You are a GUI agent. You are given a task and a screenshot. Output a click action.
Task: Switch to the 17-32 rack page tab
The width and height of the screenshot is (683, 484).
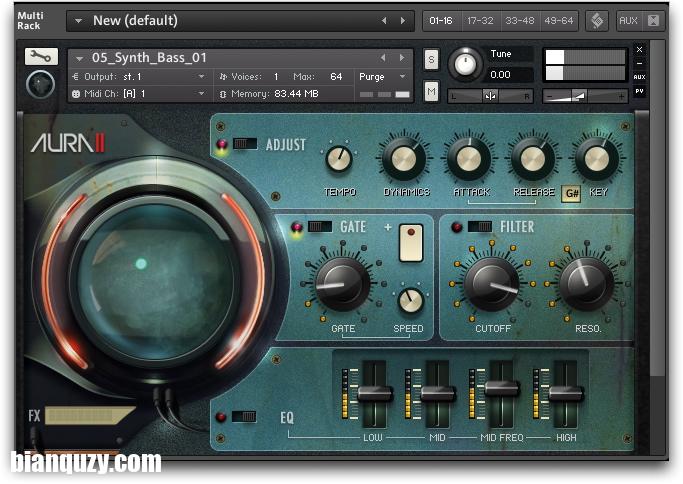(481, 20)
